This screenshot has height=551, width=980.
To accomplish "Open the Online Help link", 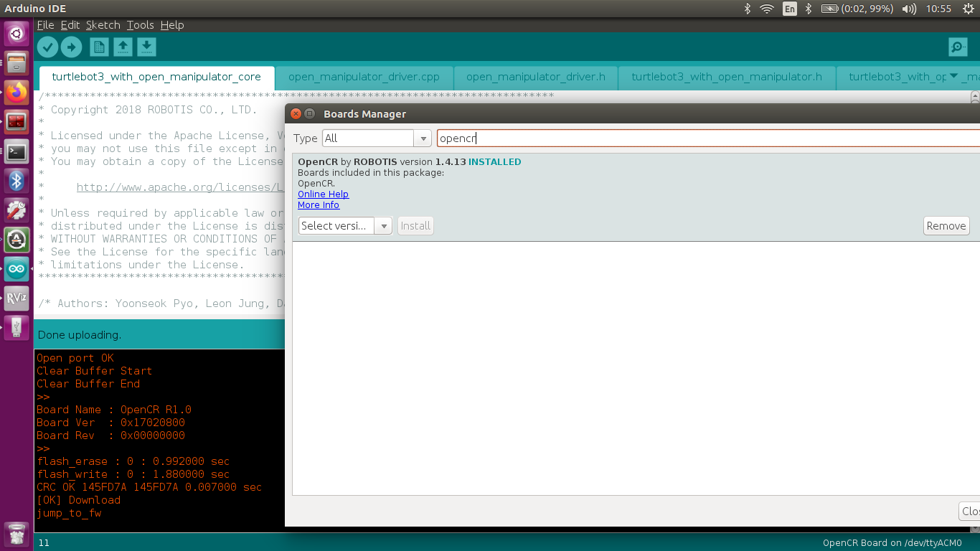I will 323,194.
